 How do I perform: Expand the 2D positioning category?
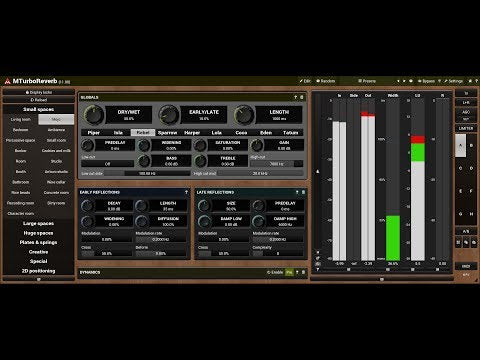point(38,271)
